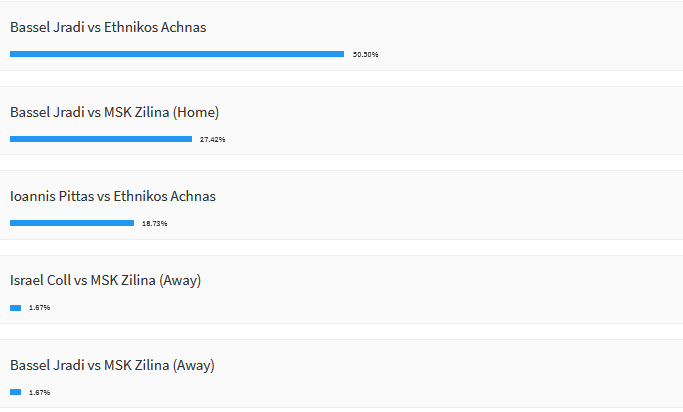Image resolution: width=683 pixels, height=412 pixels.
Task: Click the 50.50% percentage label
Action: [x=365, y=54]
